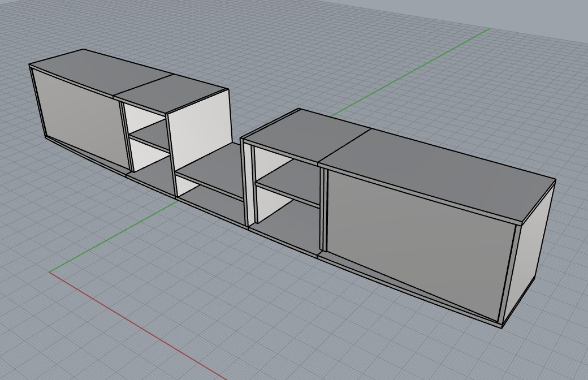Image resolution: width=588 pixels, height=380 pixels.
Task: Select the front door panel of the left cabinet
Action: click(81, 119)
